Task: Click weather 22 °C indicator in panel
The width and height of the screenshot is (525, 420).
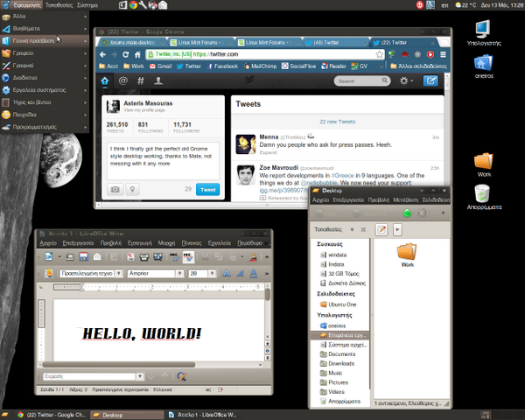Action: [465, 5]
